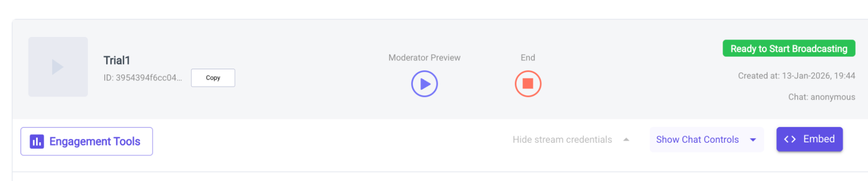Screen dimensions: 868x181
Task: Click the End label above the stop button
Action: (x=528, y=58)
